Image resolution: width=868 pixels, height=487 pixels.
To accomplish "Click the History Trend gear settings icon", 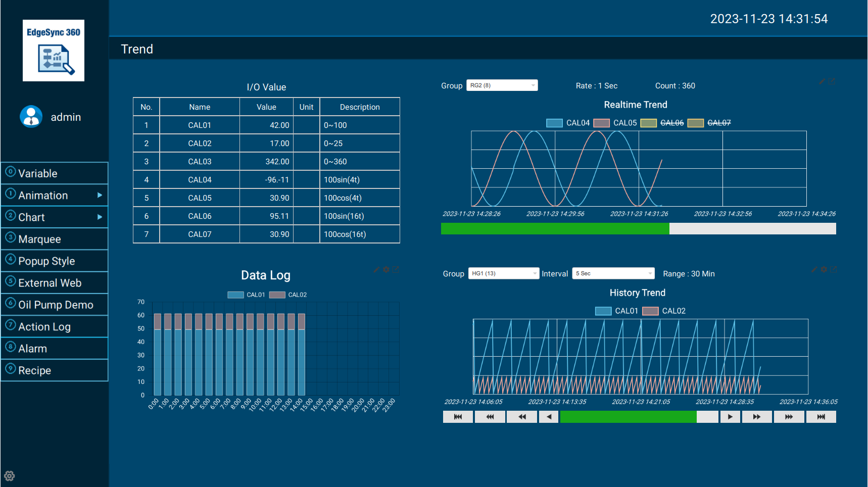I will point(824,270).
